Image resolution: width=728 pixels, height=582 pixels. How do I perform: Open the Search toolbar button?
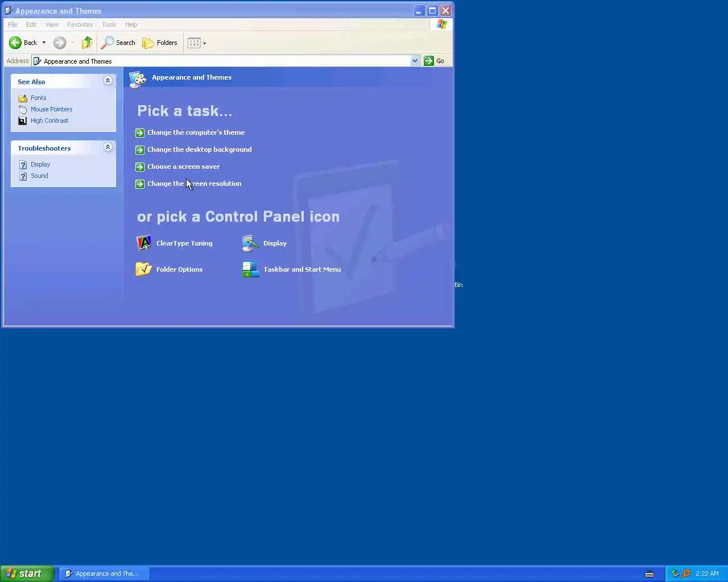pyautogui.click(x=118, y=43)
